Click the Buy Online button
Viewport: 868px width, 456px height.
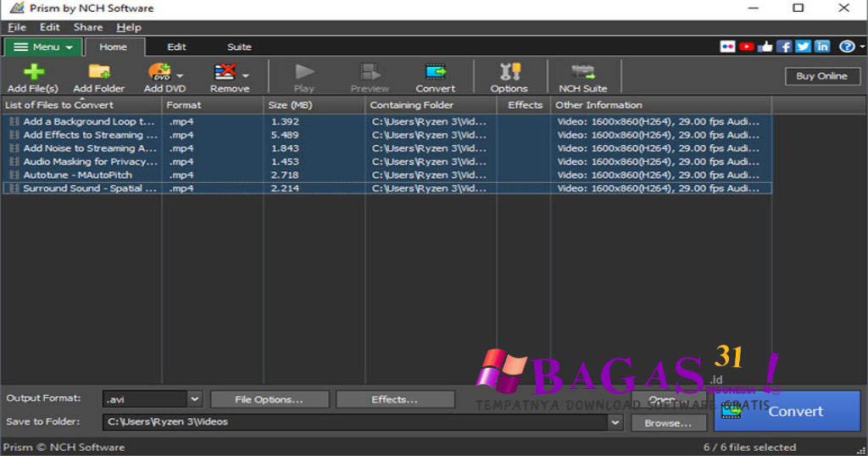click(x=822, y=75)
